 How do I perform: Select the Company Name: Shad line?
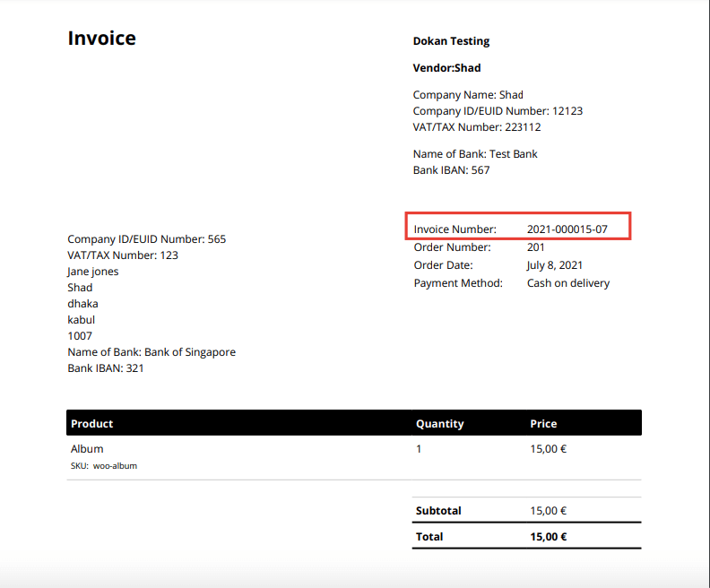[468, 95]
